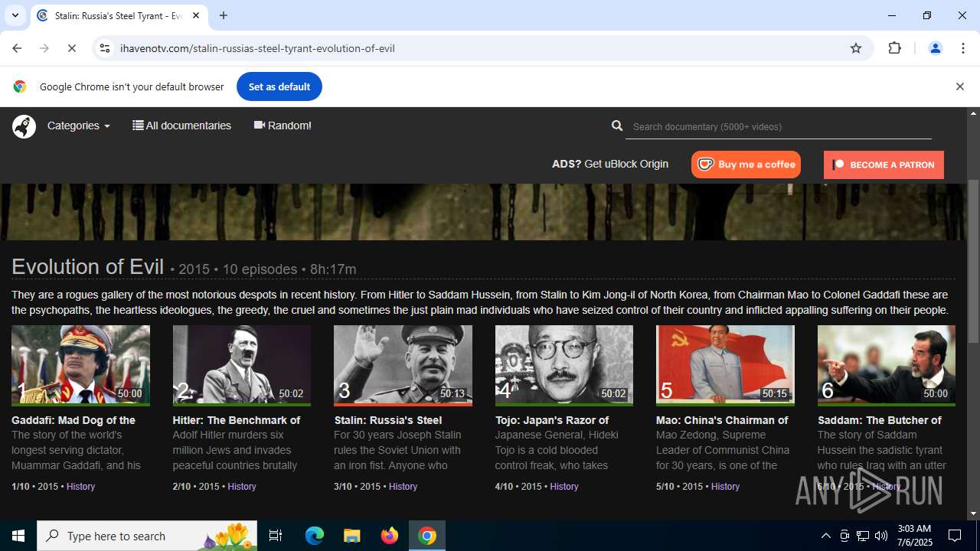The width and height of the screenshot is (980, 551).
Task: Open Hitler episode 2 thumbnail
Action: click(242, 365)
